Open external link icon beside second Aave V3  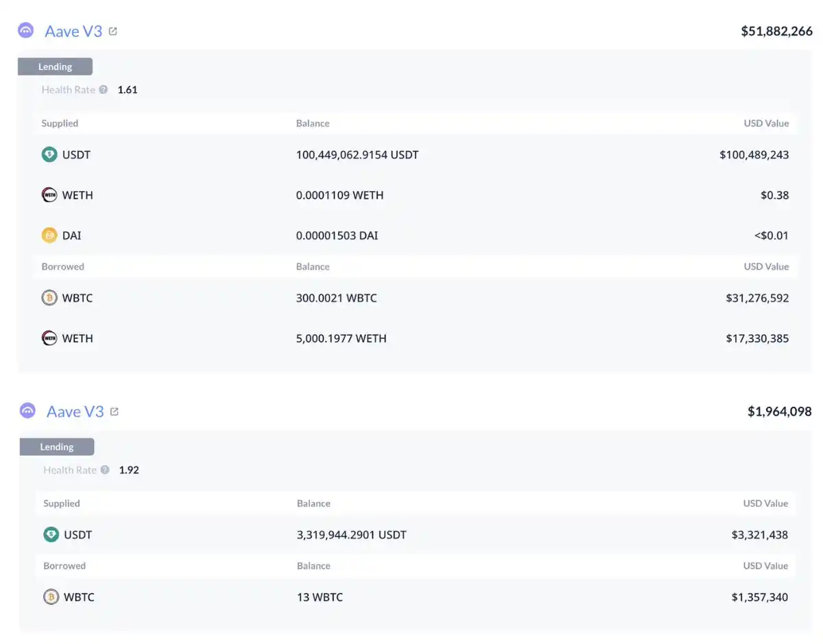(115, 412)
